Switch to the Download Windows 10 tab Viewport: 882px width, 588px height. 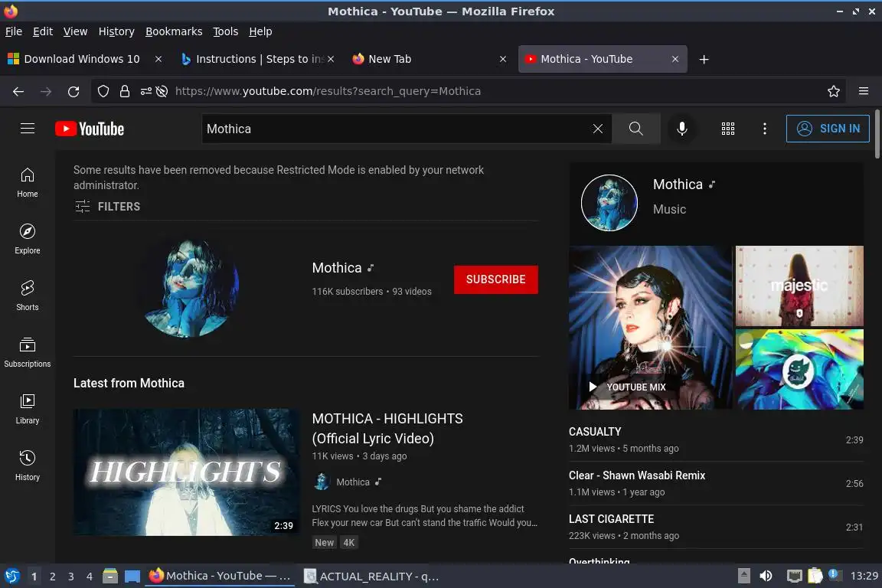coord(82,59)
